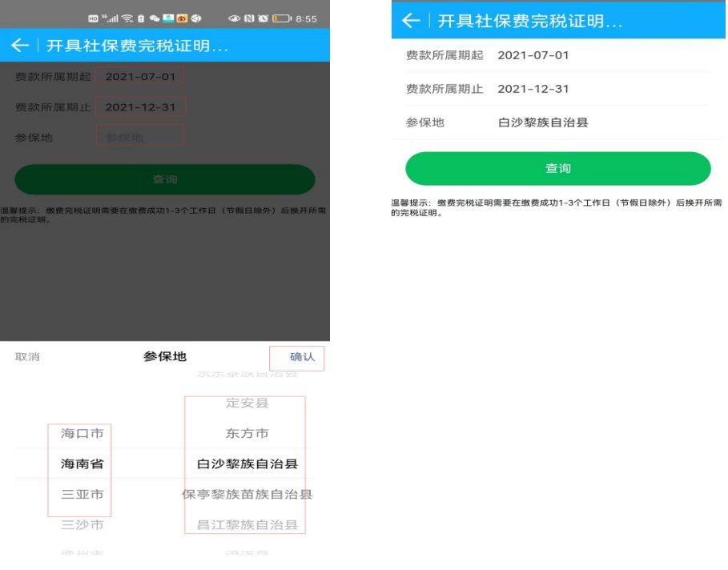728x570 pixels.
Task: Cancel the 参保地 picker with 取消
Action: [27, 357]
